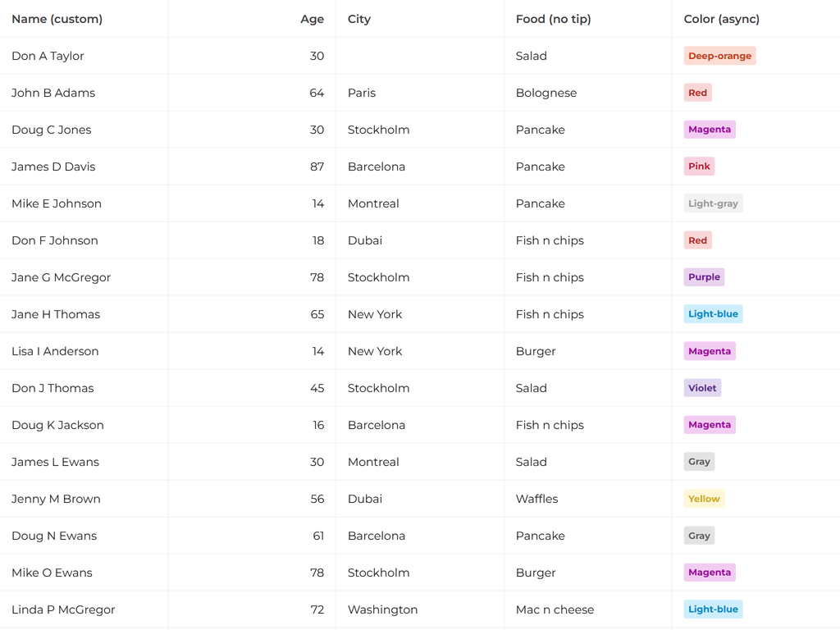The image size is (840, 630).
Task: Click the Purple color chip
Action: 704,277
